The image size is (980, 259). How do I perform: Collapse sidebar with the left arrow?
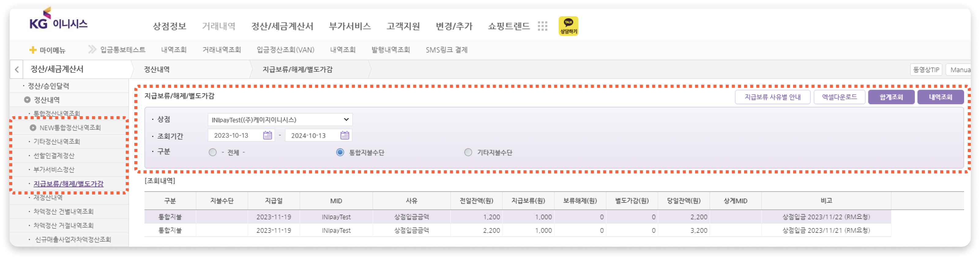pos(17,69)
